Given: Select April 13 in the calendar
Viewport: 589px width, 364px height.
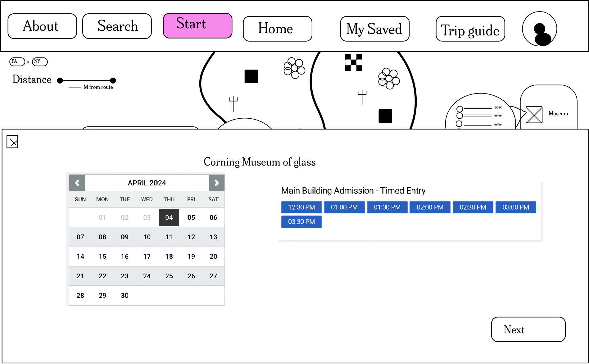Looking at the screenshot, I should [213, 237].
